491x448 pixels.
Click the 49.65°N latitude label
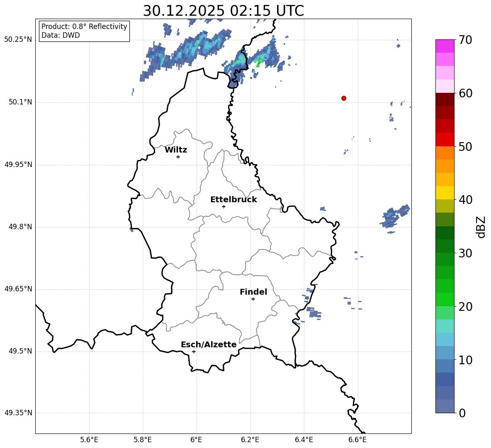point(18,289)
